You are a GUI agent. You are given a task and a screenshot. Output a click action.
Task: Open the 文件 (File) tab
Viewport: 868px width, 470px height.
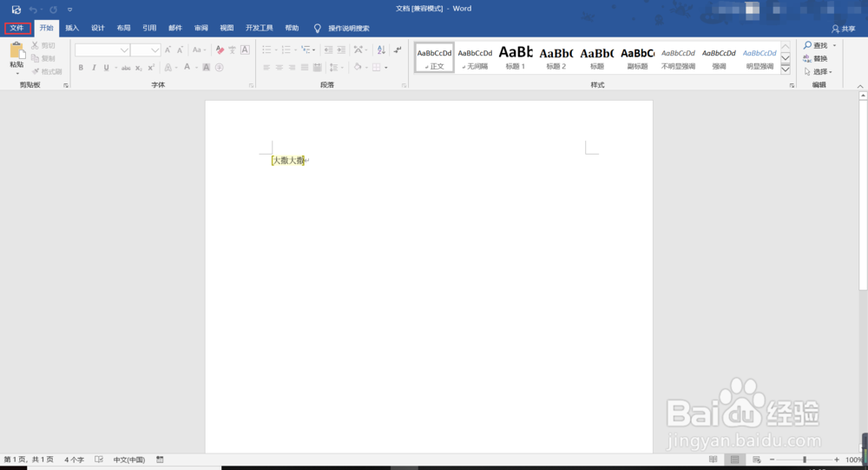[17, 29]
